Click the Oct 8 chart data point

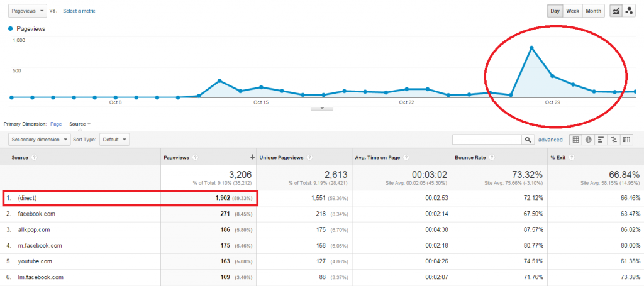(x=116, y=97)
